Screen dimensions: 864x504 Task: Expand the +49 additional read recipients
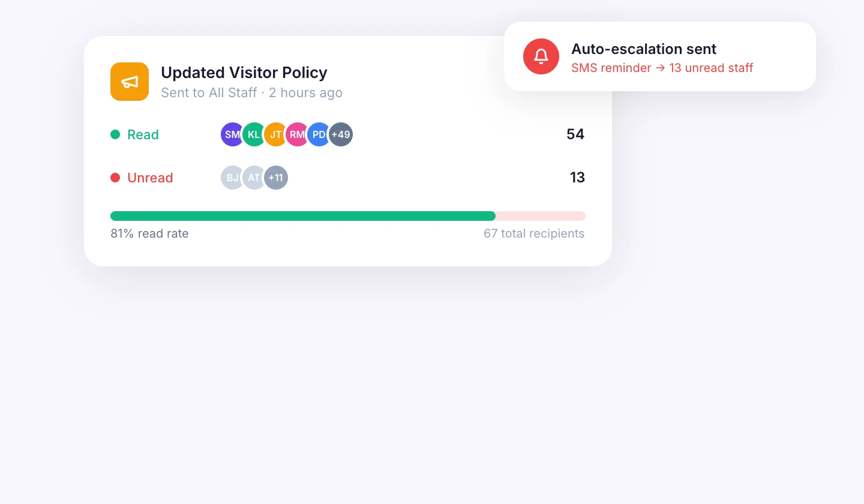341,134
